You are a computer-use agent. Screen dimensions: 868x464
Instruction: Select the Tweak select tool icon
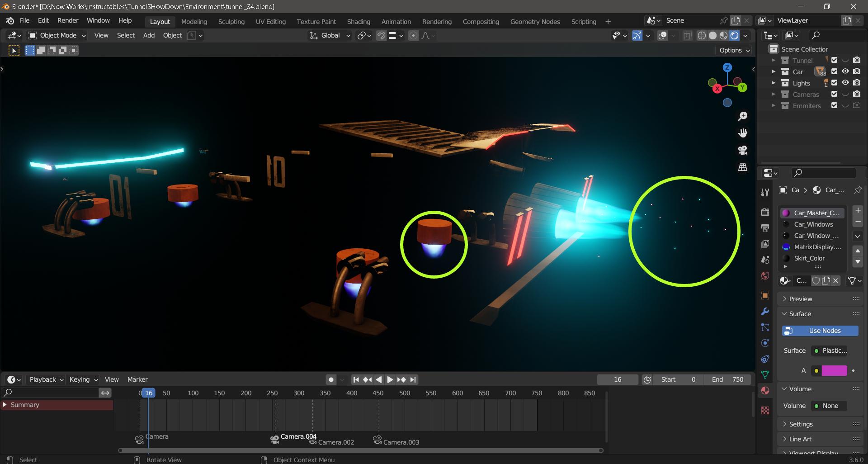coord(14,51)
